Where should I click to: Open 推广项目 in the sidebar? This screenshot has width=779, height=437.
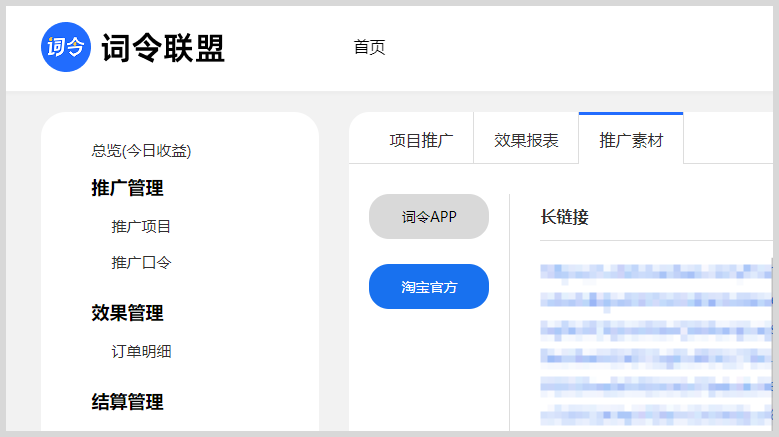click(x=141, y=226)
